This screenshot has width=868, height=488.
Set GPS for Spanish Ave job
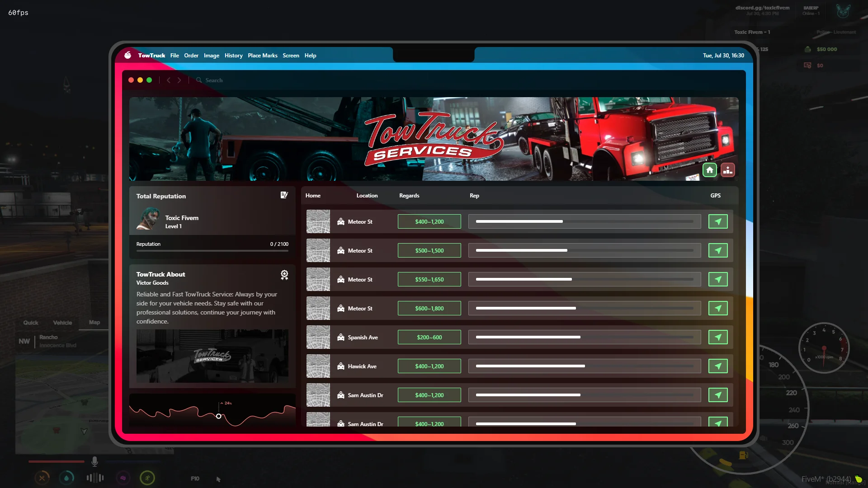coord(717,337)
